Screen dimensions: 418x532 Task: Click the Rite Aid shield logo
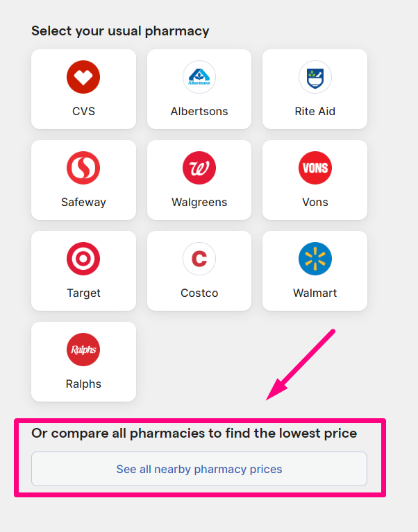(x=315, y=77)
